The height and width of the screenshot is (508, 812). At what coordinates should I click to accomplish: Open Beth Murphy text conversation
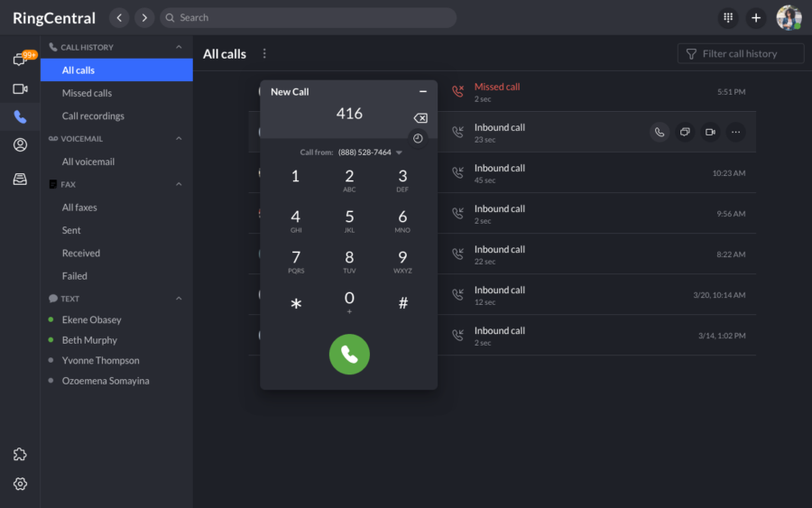89,340
